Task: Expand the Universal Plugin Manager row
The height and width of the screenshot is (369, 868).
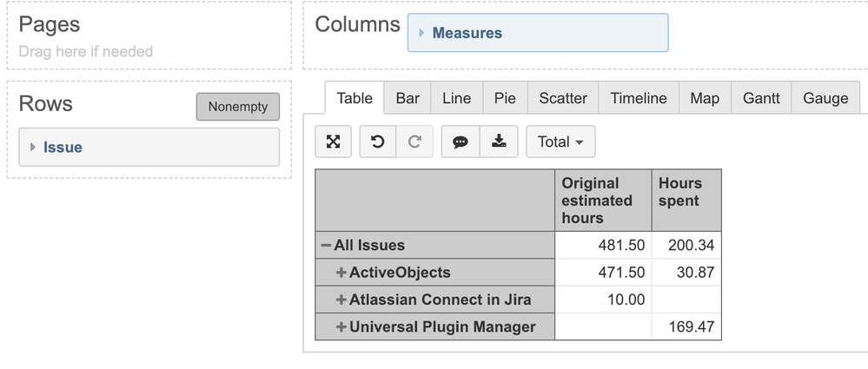Action: (341, 326)
